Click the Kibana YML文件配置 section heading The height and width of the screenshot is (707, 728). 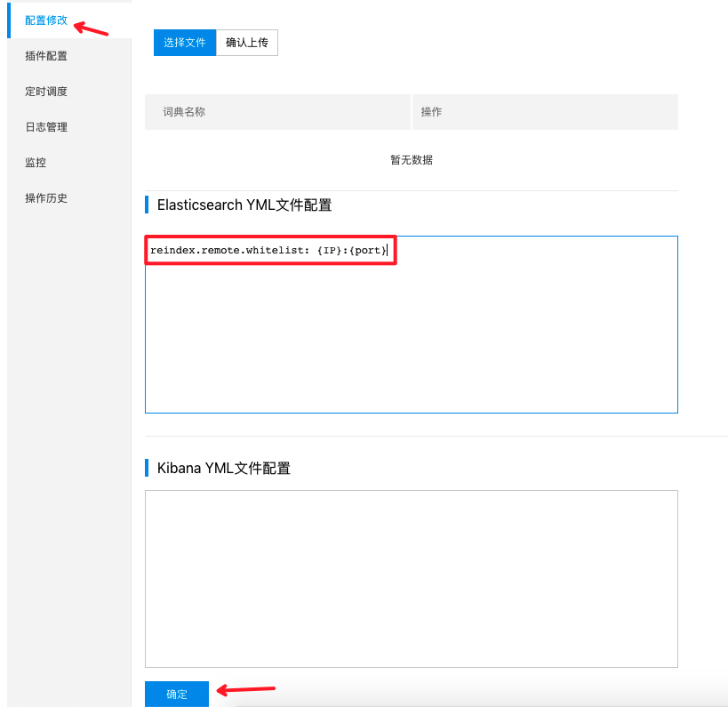(x=224, y=468)
